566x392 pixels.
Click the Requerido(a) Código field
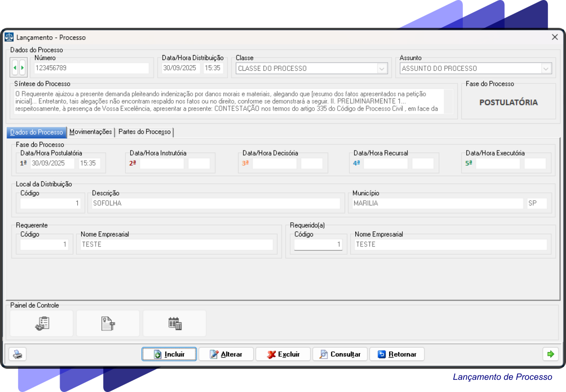point(318,244)
